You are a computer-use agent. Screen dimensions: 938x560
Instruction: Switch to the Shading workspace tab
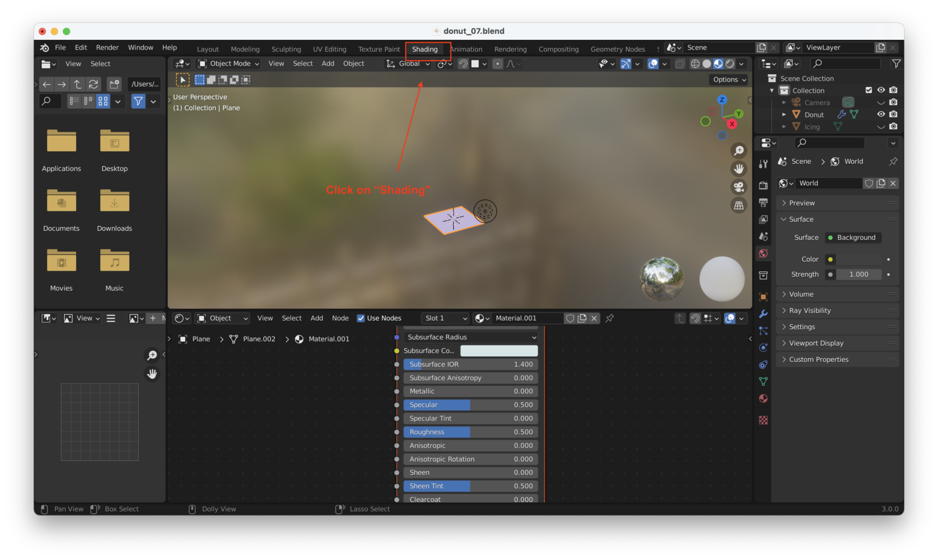[425, 50]
